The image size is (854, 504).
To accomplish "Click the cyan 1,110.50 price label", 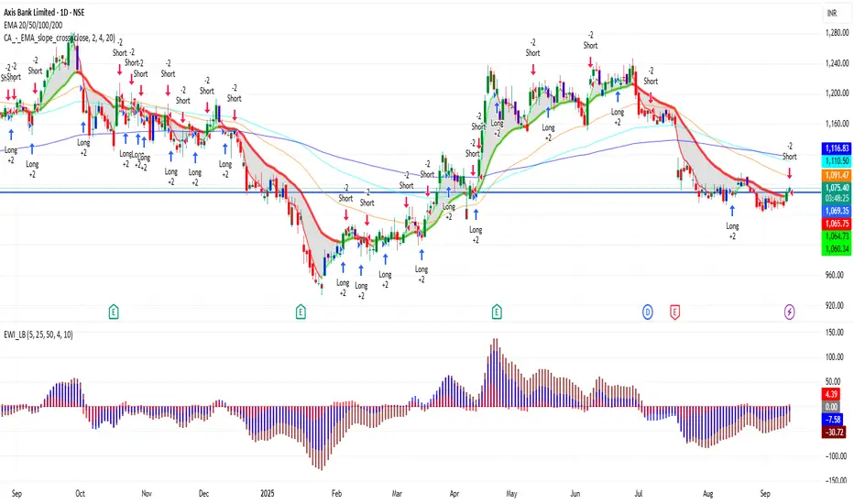I will coord(837,160).
